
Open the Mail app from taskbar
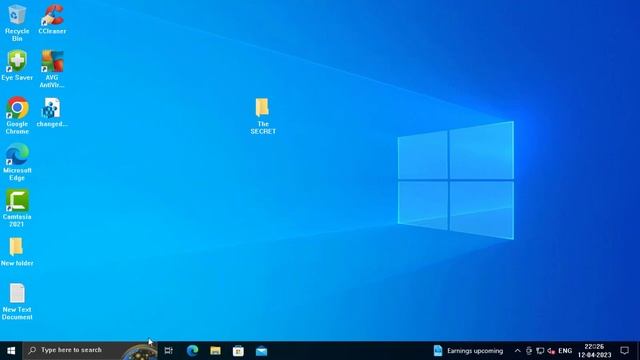[x=262, y=351]
